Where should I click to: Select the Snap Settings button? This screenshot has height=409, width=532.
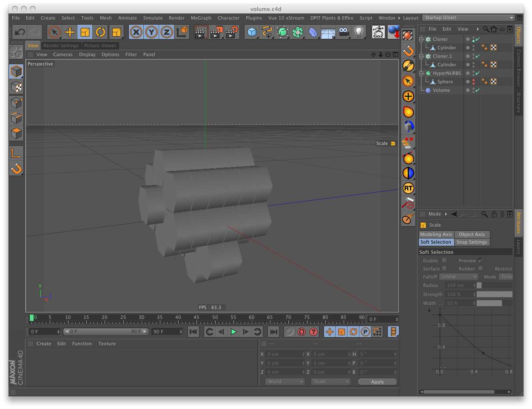coord(472,242)
